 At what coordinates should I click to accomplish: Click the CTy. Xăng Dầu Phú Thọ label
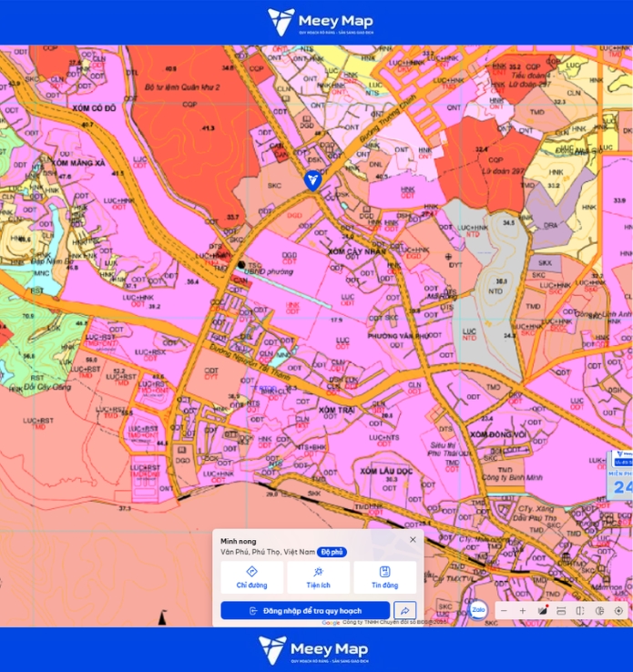536,513
